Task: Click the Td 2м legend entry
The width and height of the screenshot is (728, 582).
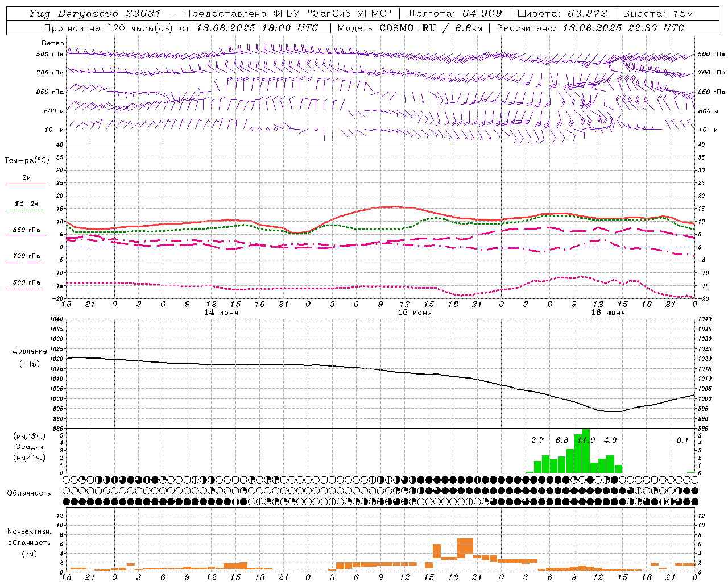Action: (x=27, y=203)
